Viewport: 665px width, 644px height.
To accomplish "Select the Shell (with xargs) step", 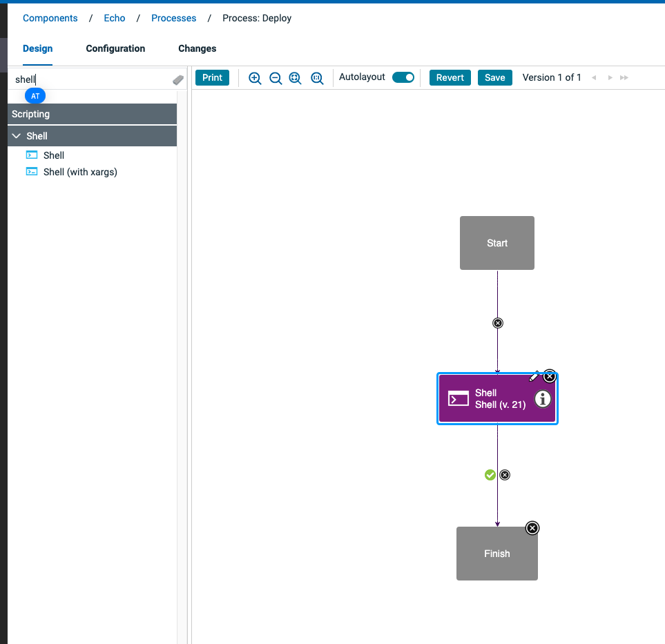I will (80, 172).
